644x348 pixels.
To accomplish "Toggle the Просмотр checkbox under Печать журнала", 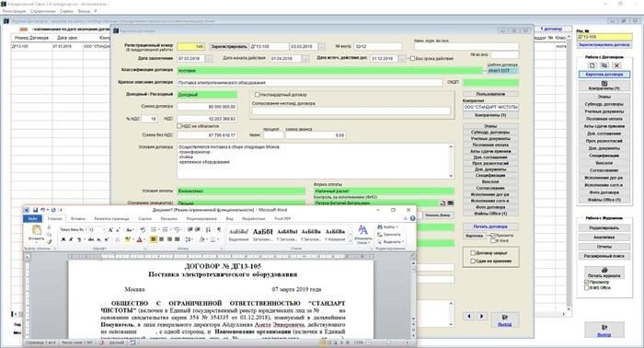I will (x=587, y=283).
